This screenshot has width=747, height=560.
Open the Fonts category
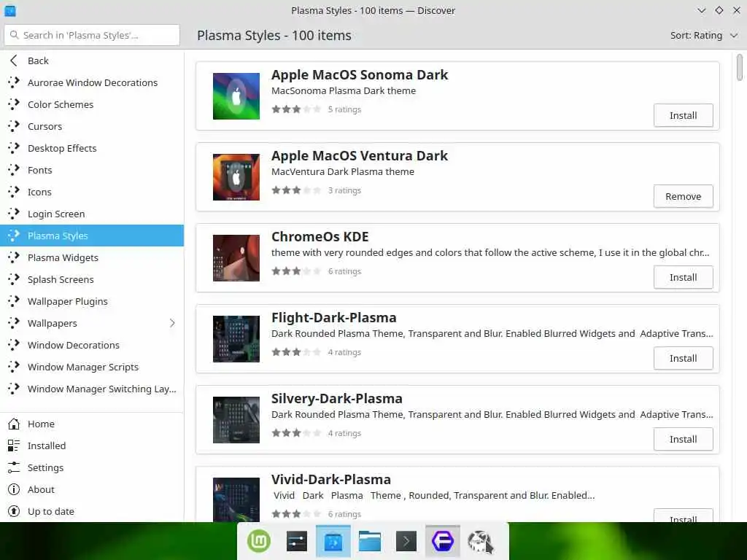tap(92, 170)
